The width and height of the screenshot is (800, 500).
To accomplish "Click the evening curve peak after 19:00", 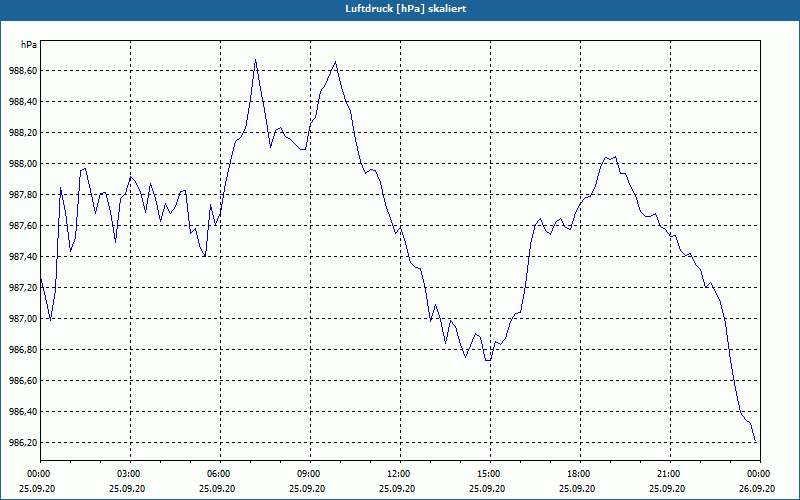I will pos(616,157).
